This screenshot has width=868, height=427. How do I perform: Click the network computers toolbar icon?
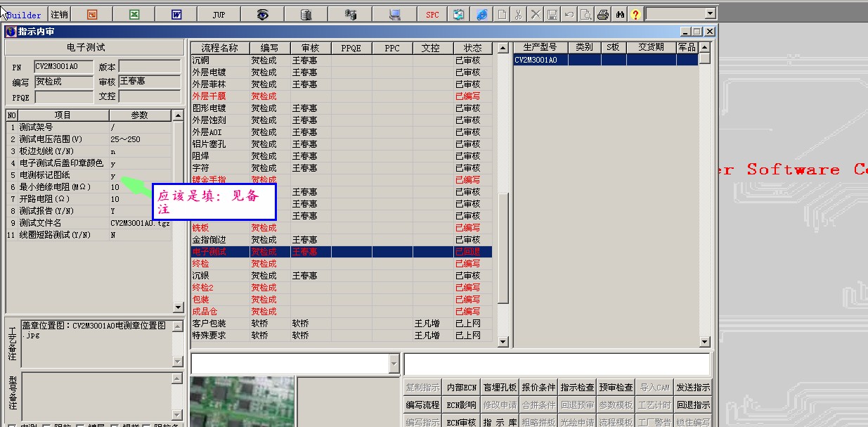pos(351,14)
